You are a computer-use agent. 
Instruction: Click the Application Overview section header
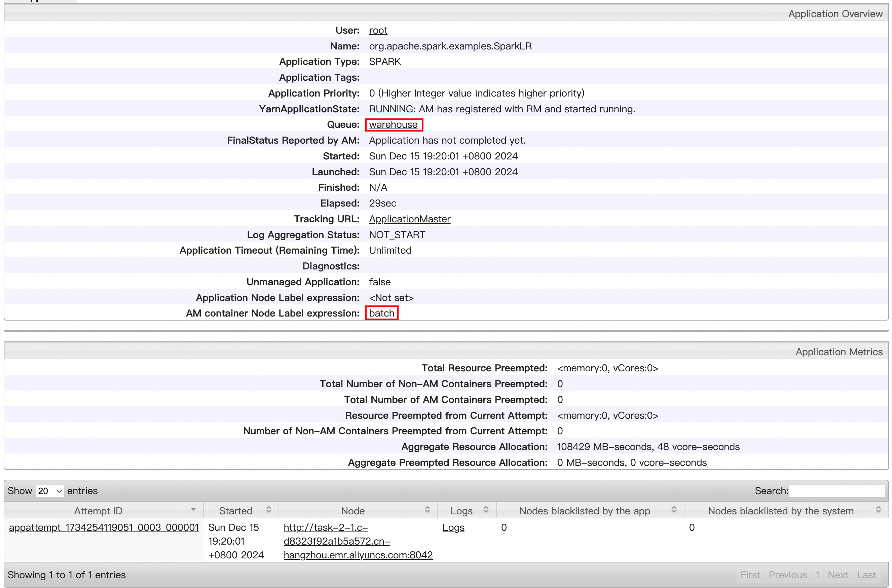point(835,14)
